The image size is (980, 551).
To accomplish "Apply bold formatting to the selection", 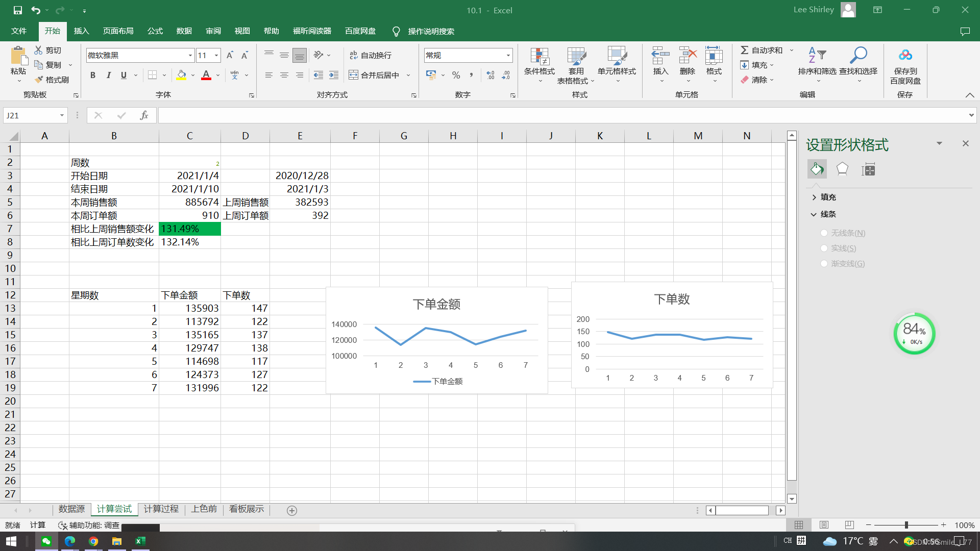I will pyautogui.click(x=92, y=75).
